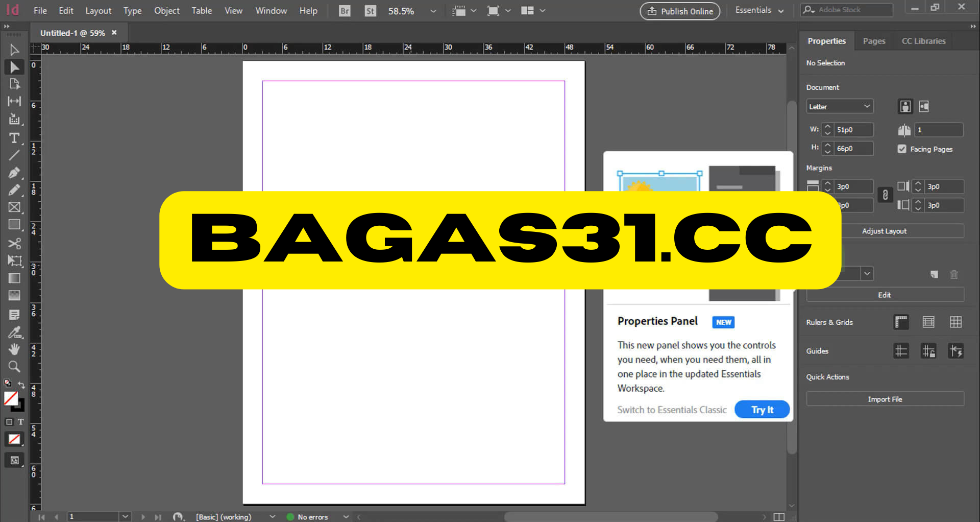Select the Scissors tool
980x522 pixels.
[x=14, y=243]
